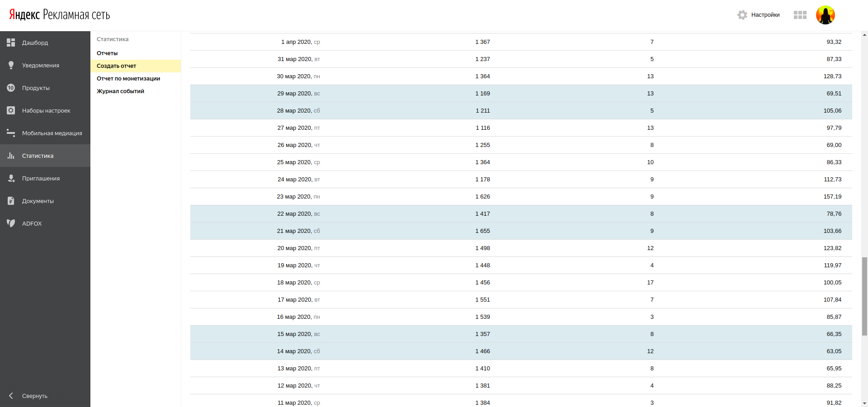The image size is (868, 407).
Task: Select Создать отчет in the statistics menu
Action: [116, 66]
